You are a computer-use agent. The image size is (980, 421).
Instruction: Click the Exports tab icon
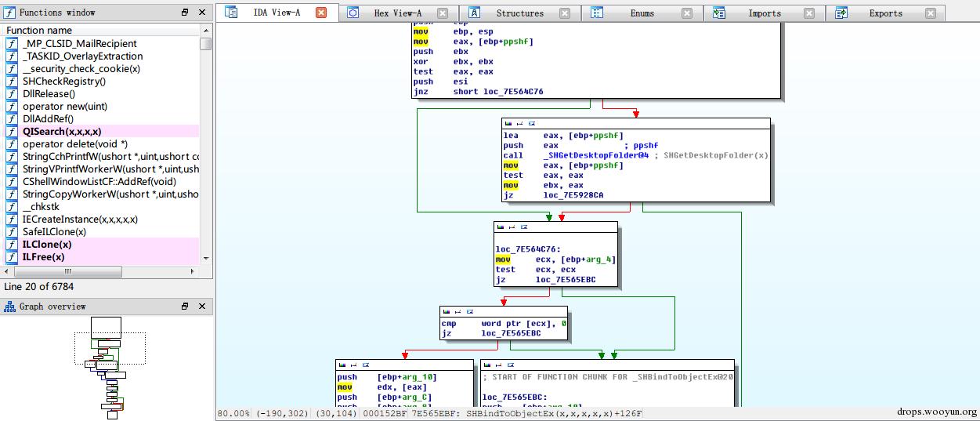tap(841, 13)
